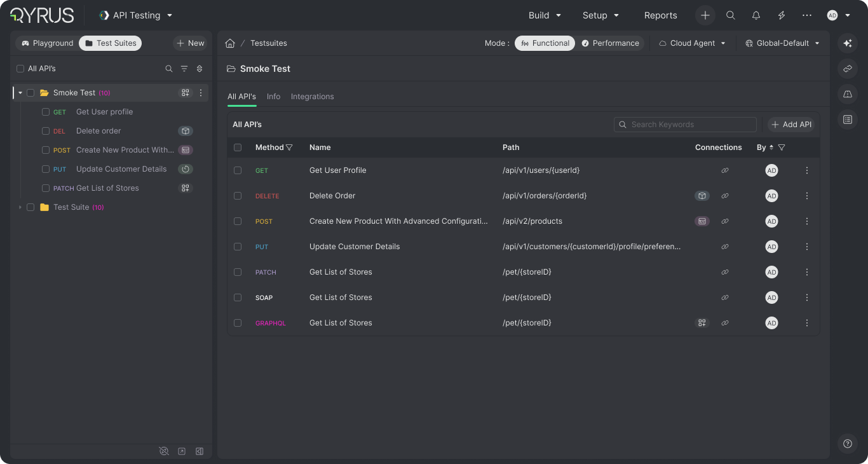
Task: Open the API Testing product dropdown
Action: click(136, 15)
